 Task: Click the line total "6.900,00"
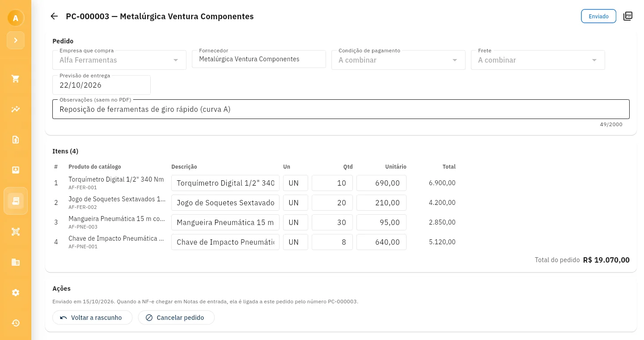pyautogui.click(x=442, y=183)
